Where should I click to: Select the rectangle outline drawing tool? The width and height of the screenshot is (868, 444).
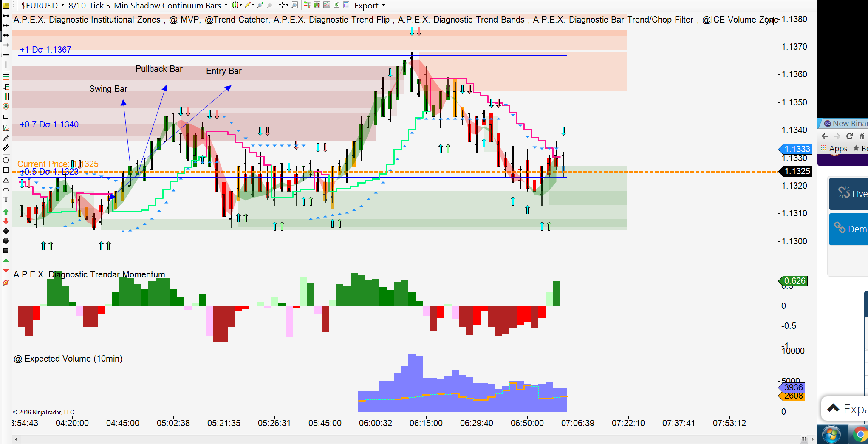pyautogui.click(x=6, y=170)
